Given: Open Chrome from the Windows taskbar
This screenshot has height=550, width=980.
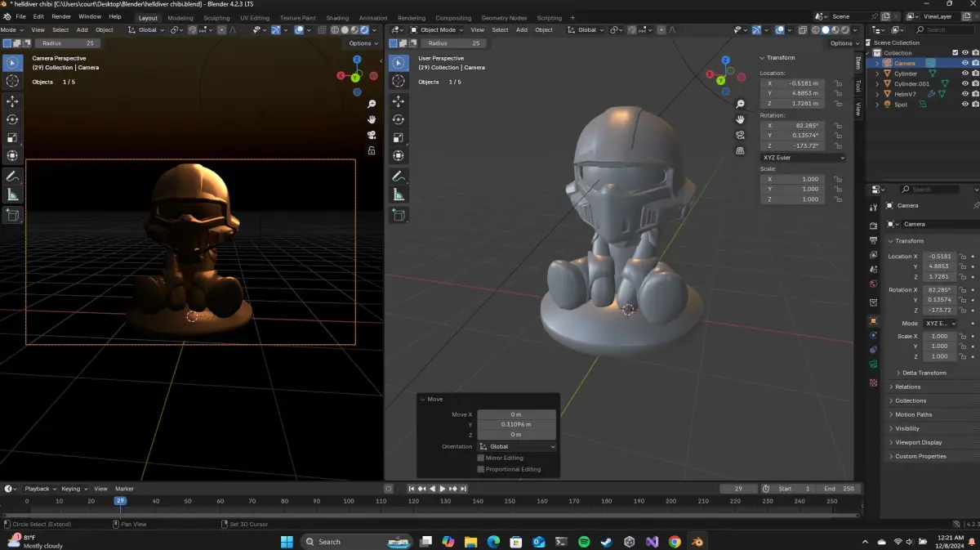Looking at the screenshot, I should click(674, 541).
